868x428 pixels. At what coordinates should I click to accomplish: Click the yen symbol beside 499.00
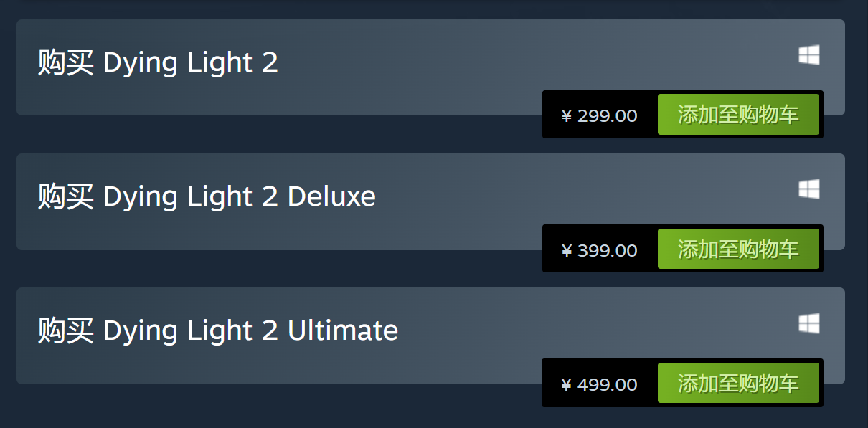pos(566,384)
